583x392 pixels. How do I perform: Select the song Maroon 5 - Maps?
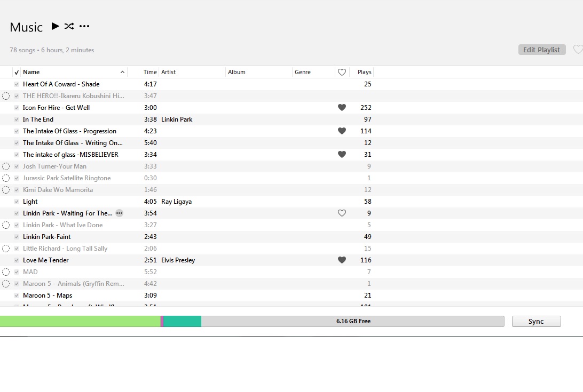pos(48,295)
